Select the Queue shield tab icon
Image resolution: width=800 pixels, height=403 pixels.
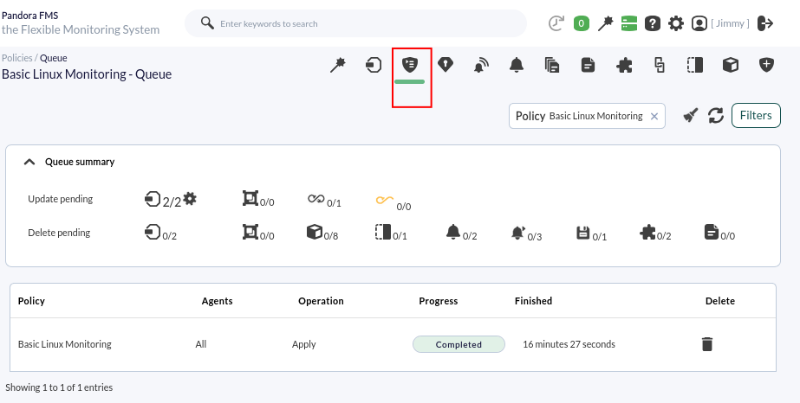[x=409, y=65]
